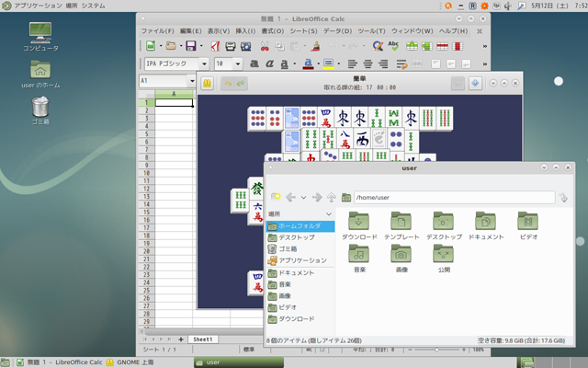This screenshot has width=588, height=368.
Task: Go forward in the user file manager
Action: click(x=317, y=197)
